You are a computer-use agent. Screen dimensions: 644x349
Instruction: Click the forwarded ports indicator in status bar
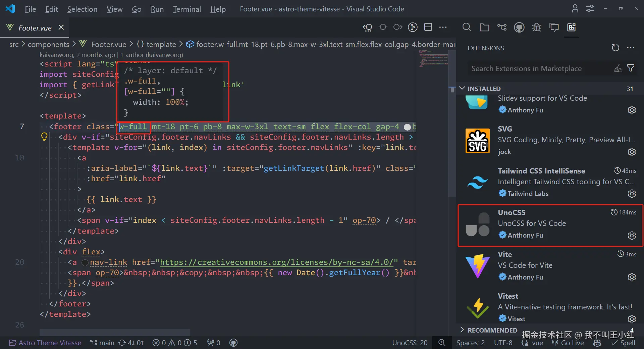[214, 343]
